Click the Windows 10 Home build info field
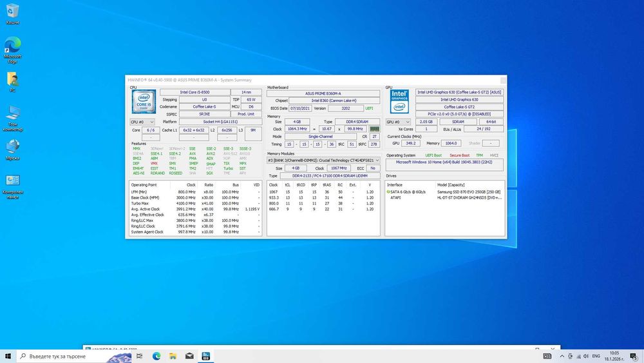The height and width of the screenshot is (363, 644). [x=444, y=164]
